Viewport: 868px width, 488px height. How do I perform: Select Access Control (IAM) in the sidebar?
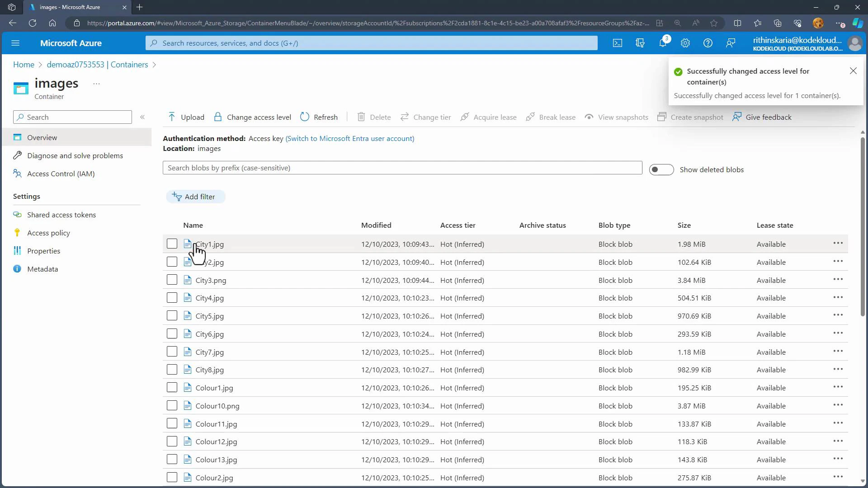(61, 174)
